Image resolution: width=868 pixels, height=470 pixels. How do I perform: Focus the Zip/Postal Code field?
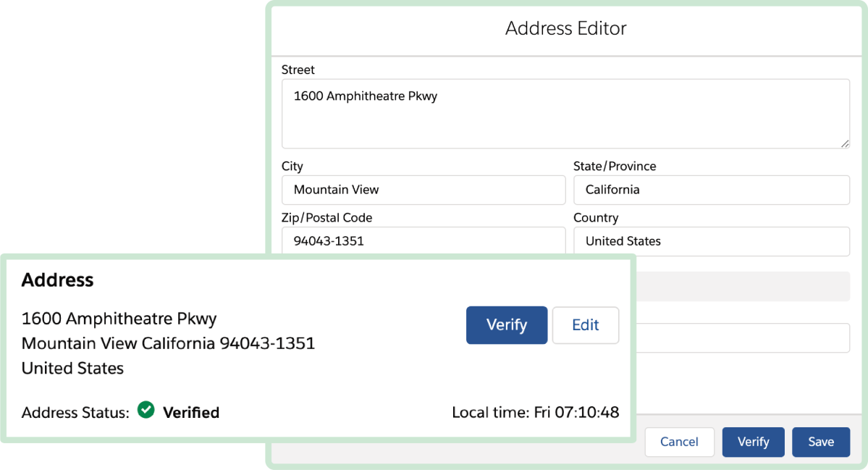click(424, 241)
